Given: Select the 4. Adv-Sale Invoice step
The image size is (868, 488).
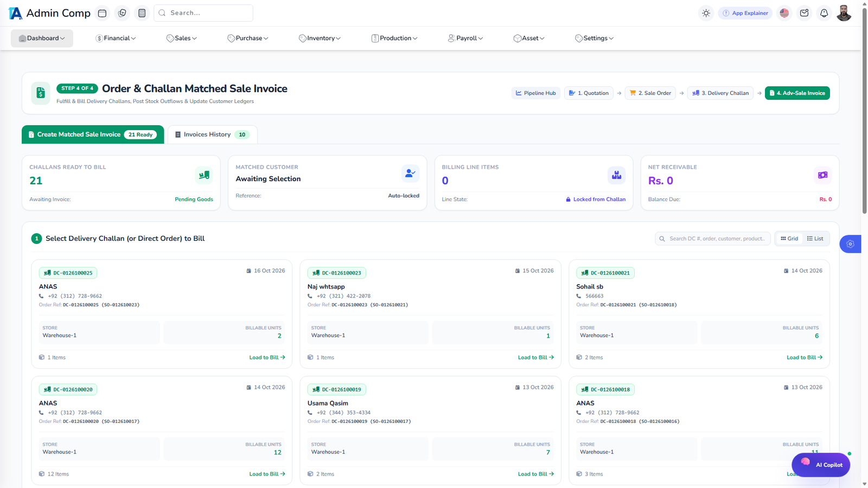Looking at the screenshot, I should (x=797, y=93).
